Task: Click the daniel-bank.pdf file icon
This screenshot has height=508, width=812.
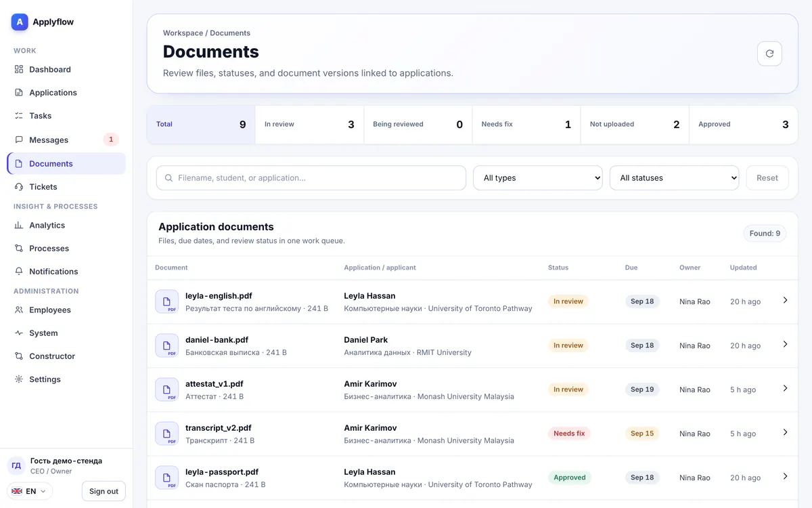Action: pyautogui.click(x=167, y=345)
